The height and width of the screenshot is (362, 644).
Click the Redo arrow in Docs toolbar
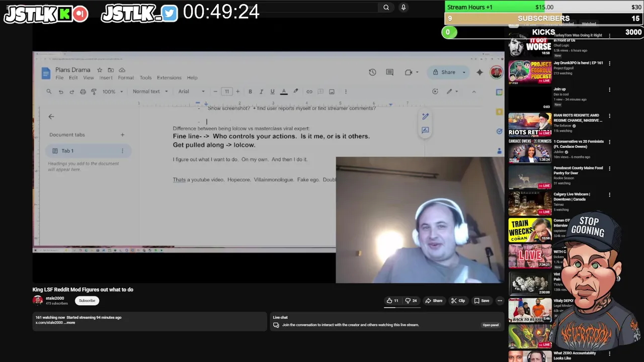click(71, 92)
